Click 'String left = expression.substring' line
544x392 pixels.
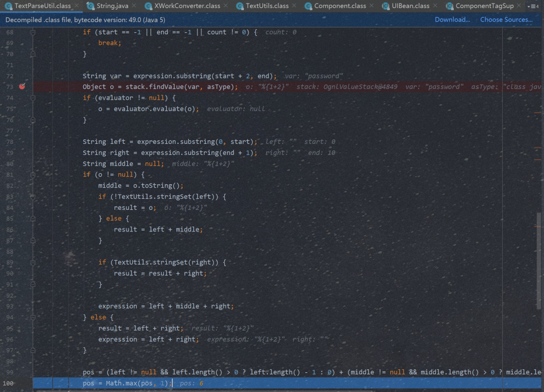pyautogui.click(x=170, y=141)
